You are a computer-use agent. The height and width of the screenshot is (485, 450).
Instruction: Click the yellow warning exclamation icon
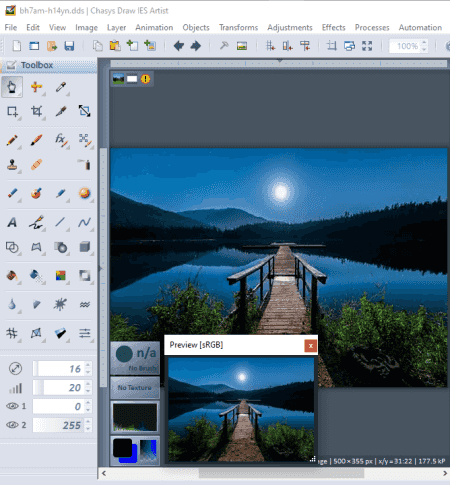click(x=145, y=79)
